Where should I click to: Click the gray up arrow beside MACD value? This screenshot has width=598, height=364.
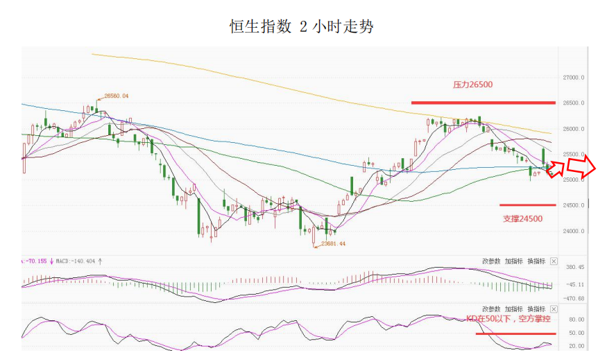[101, 261]
